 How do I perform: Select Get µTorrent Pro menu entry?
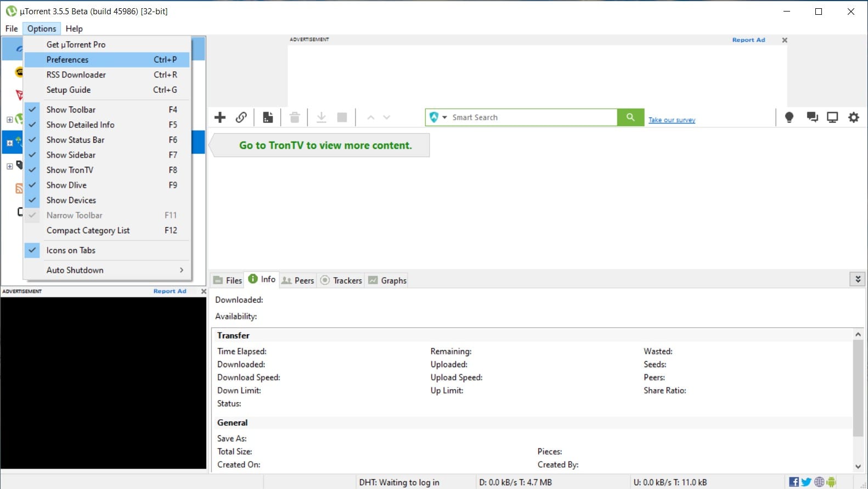point(107,44)
